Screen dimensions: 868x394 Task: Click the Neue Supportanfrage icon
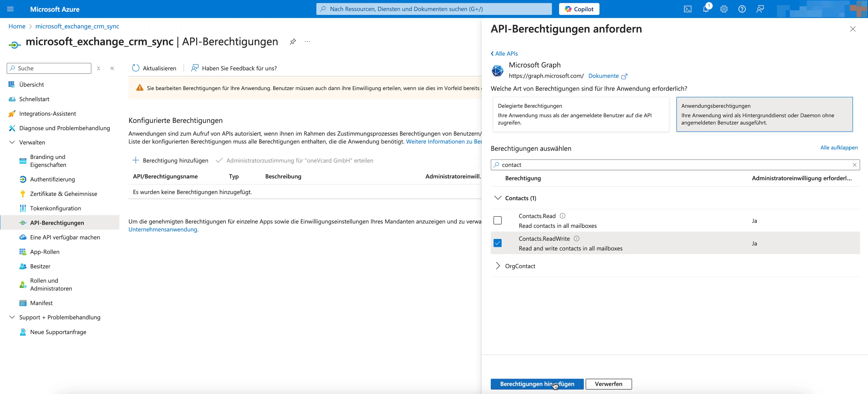[23, 332]
